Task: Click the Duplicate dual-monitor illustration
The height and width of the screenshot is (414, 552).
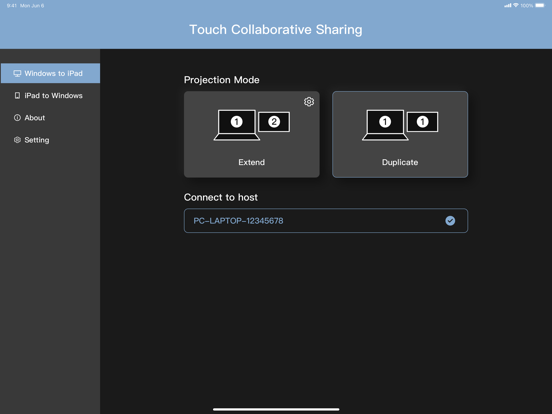Action: click(x=400, y=125)
